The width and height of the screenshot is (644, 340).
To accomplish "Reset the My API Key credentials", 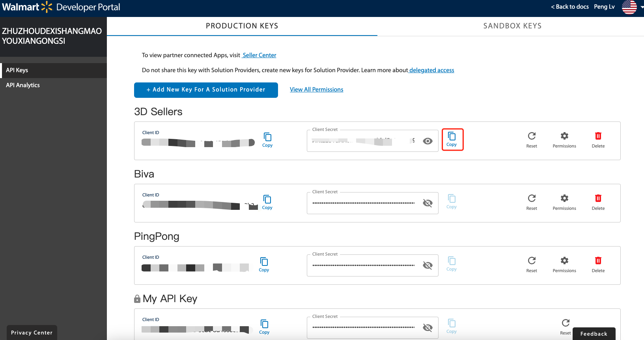I will [566, 327].
